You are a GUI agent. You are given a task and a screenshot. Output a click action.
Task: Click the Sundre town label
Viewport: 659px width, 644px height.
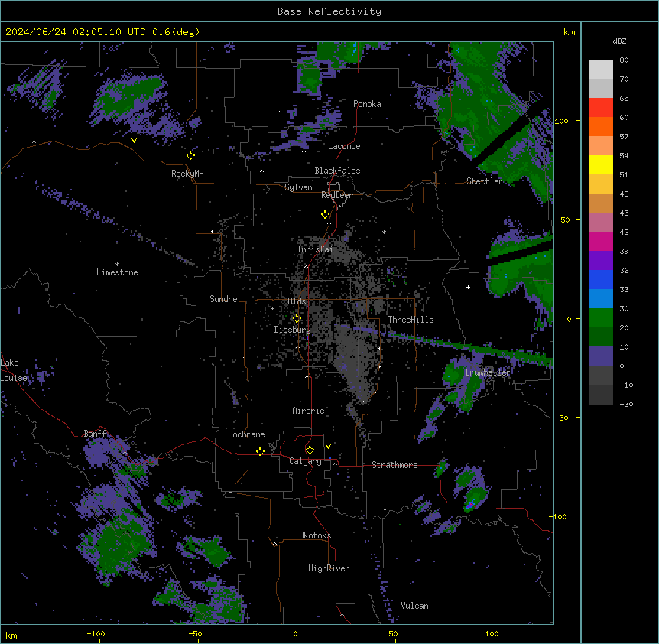[223, 299]
